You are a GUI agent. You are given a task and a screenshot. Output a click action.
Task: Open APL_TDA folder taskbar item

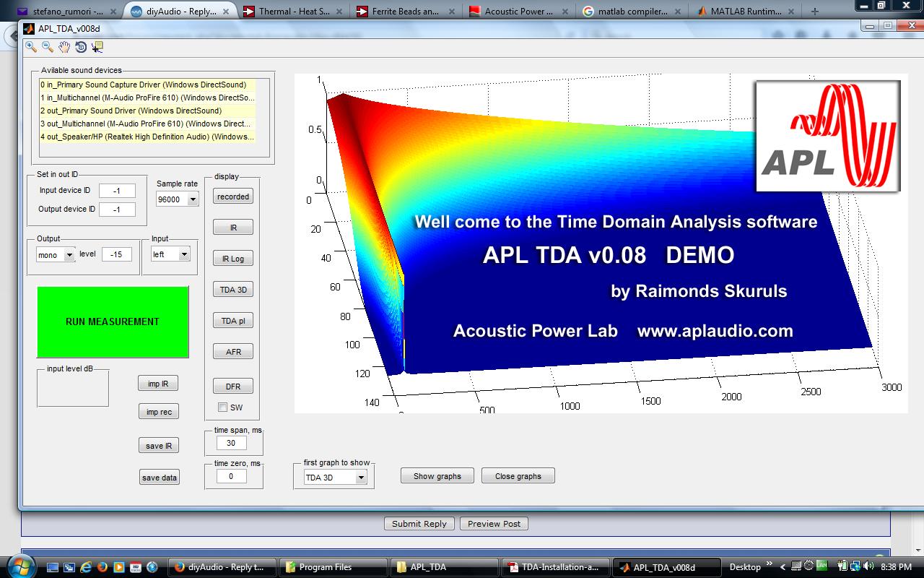pyautogui.click(x=445, y=567)
